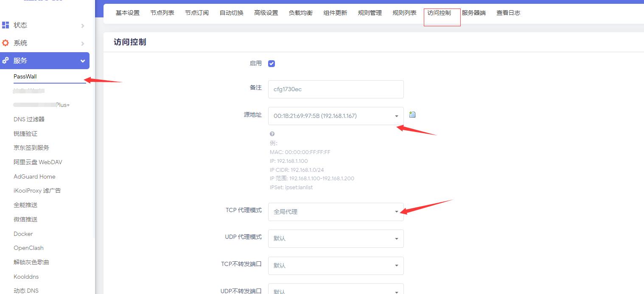Switch to the 节点列表 tab

[162, 13]
